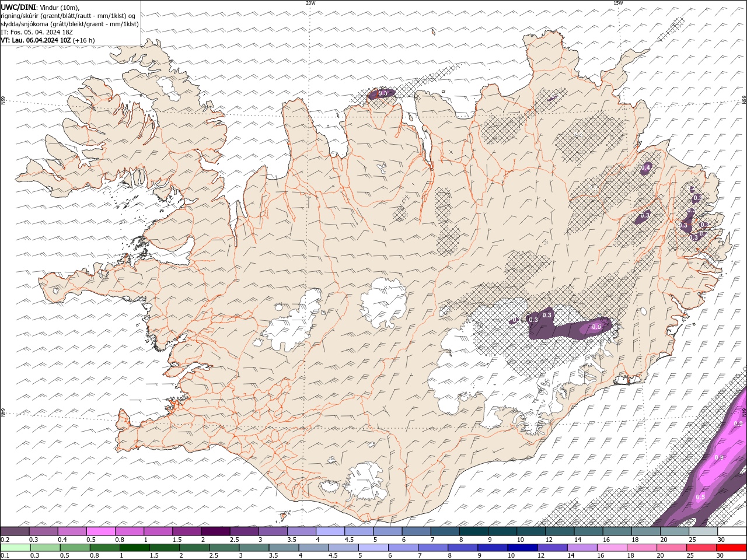Click the top-row legend swatch starting at 18
Viewport: 747px width, 560px height.
pyautogui.click(x=646, y=531)
